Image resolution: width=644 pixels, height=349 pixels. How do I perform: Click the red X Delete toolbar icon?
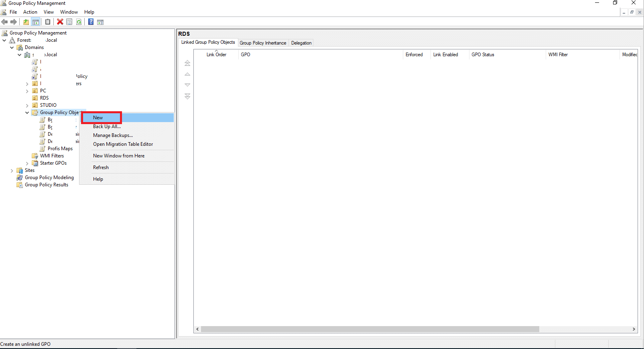pos(60,22)
